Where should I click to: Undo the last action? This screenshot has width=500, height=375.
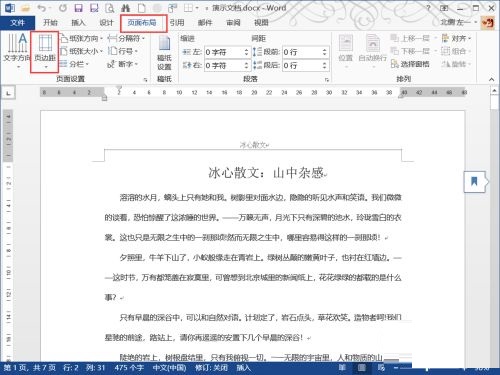[x=41, y=8]
